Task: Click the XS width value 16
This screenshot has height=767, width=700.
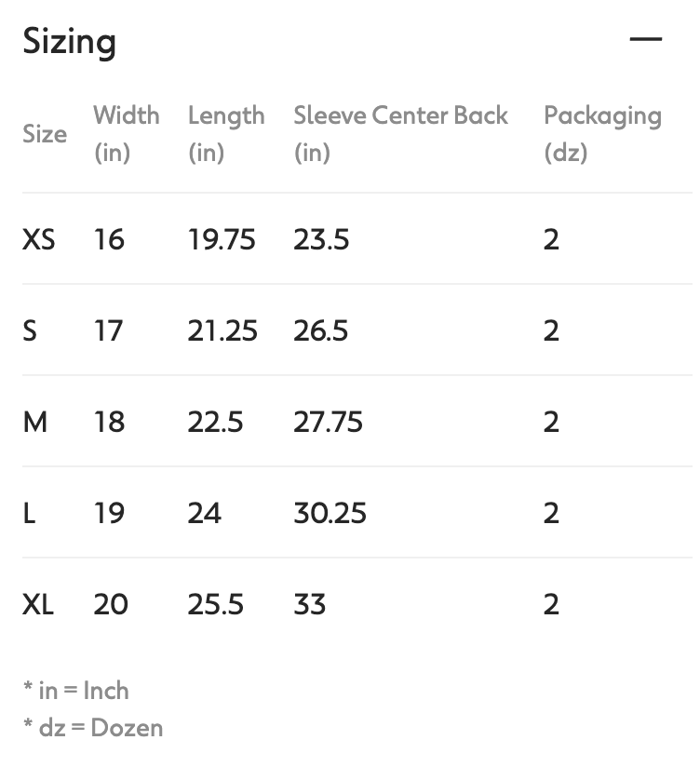Action: click(x=110, y=239)
